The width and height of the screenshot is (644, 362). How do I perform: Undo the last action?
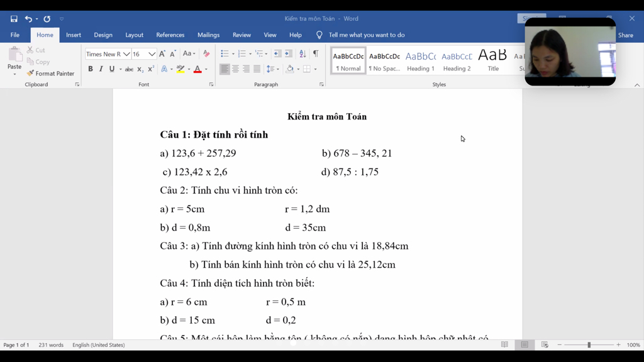click(28, 19)
